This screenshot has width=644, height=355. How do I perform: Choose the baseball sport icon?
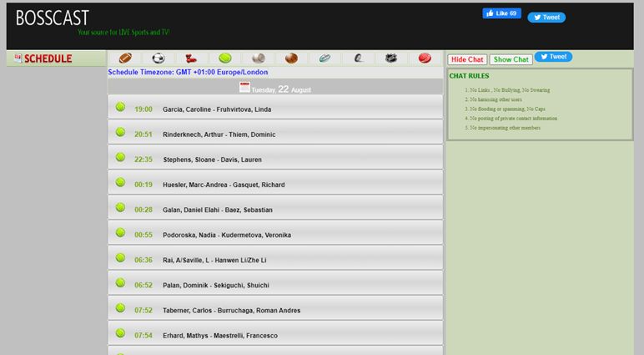click(259, 58)
